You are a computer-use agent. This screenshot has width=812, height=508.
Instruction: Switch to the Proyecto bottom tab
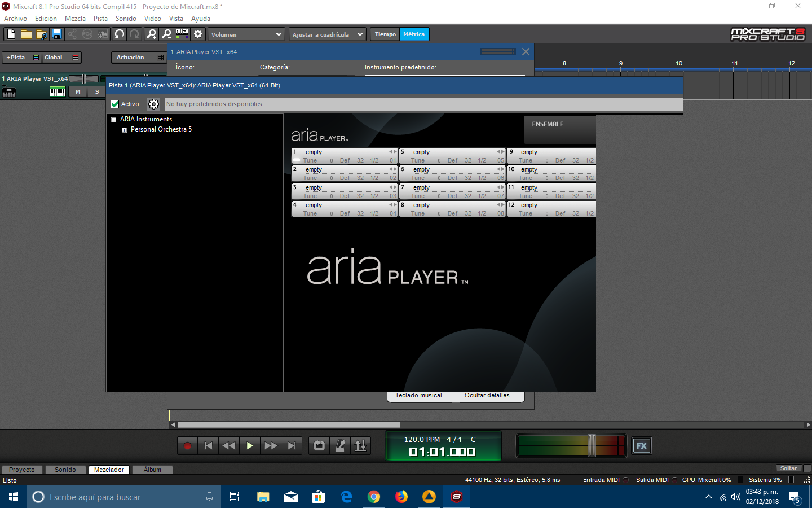22,470
